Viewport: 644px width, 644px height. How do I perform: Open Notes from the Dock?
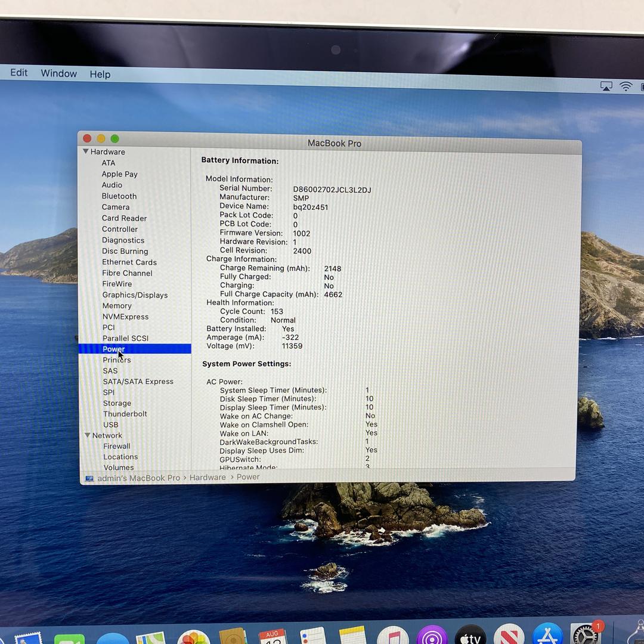tap(352, 636)
